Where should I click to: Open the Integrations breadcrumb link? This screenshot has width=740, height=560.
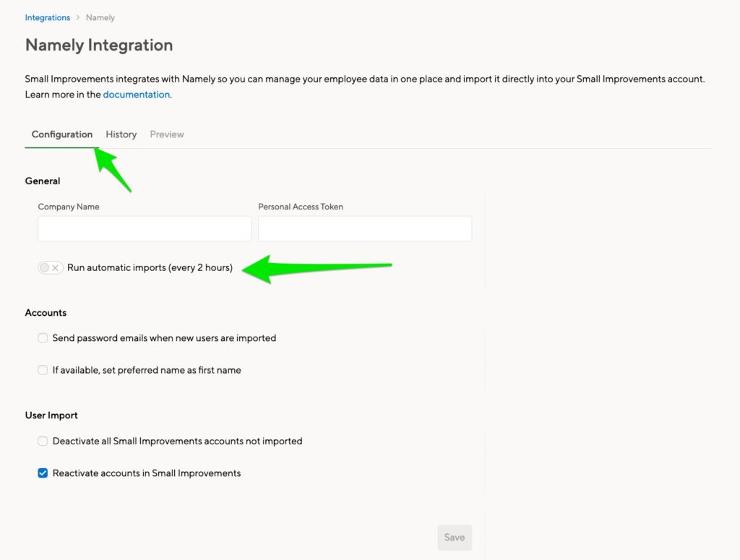pos(47,17)
